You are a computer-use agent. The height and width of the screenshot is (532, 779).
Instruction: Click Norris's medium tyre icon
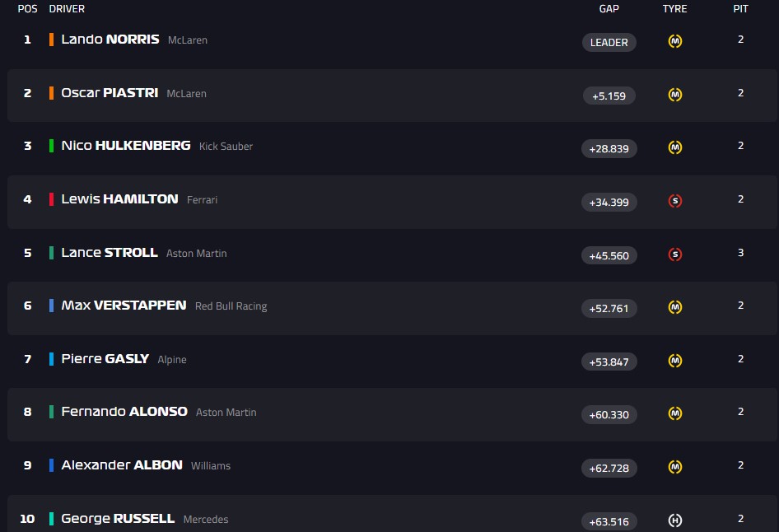pos(674,41)
